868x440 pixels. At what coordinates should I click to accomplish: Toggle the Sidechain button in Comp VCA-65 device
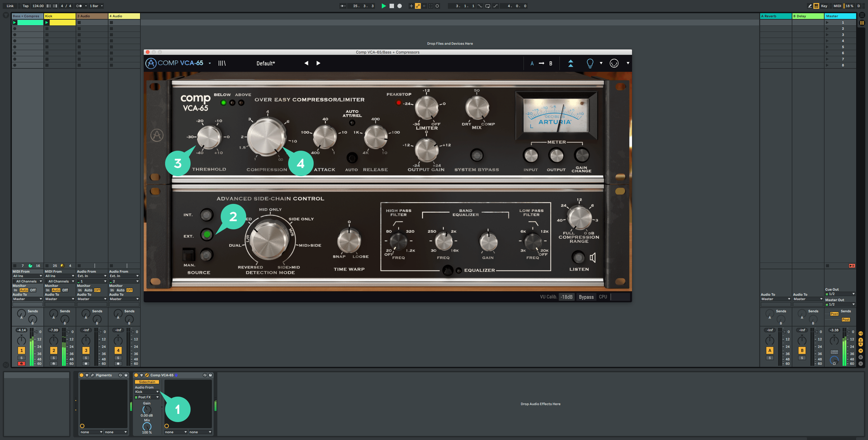[x=147, y=382]
